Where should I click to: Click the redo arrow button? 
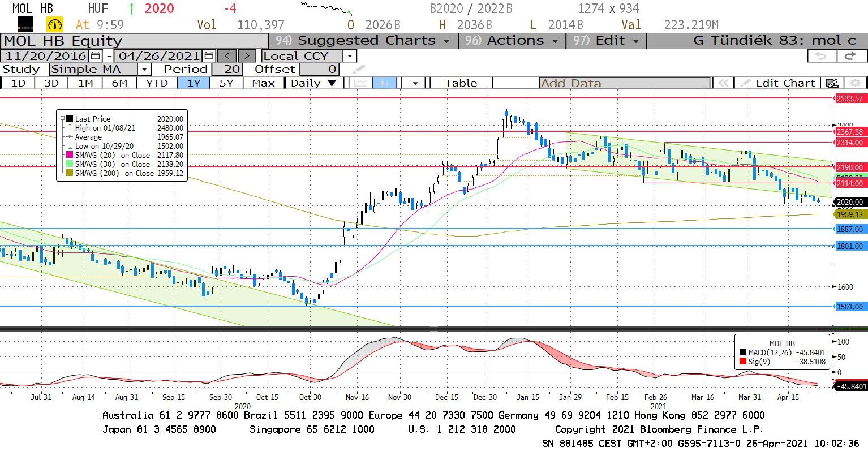pyautogui.click(x=850, y=55)
